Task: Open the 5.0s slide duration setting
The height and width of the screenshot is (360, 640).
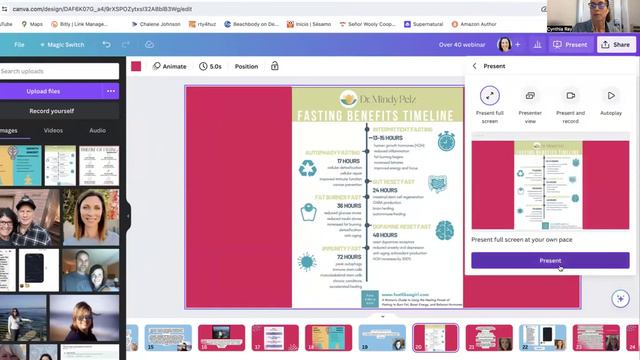Action: (x=210, y=66)
